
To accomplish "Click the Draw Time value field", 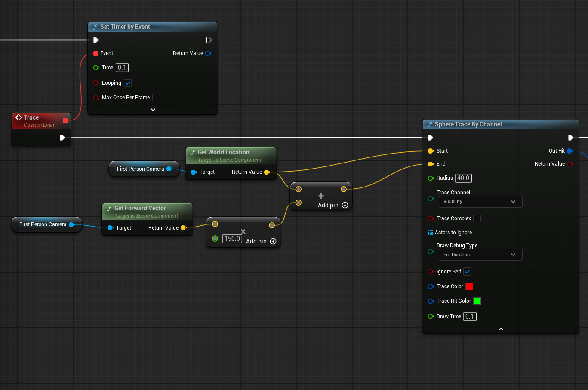I will pos(470,316).
